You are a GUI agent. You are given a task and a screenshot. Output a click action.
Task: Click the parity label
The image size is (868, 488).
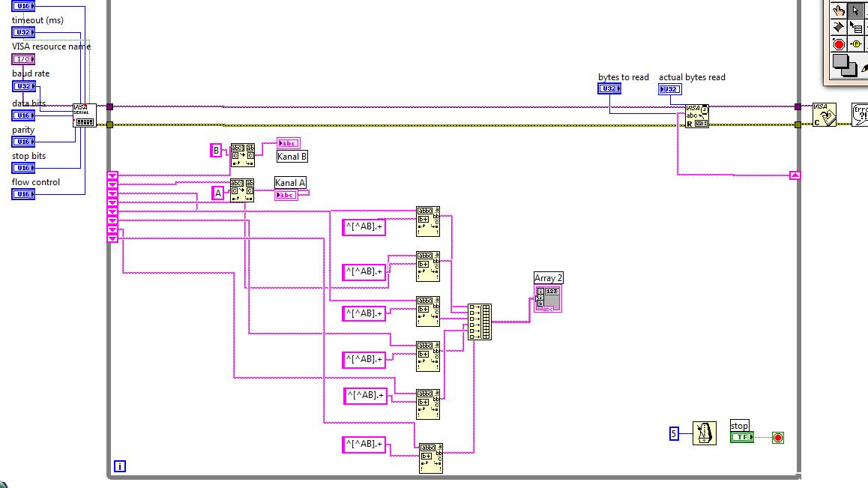(23, 130)
